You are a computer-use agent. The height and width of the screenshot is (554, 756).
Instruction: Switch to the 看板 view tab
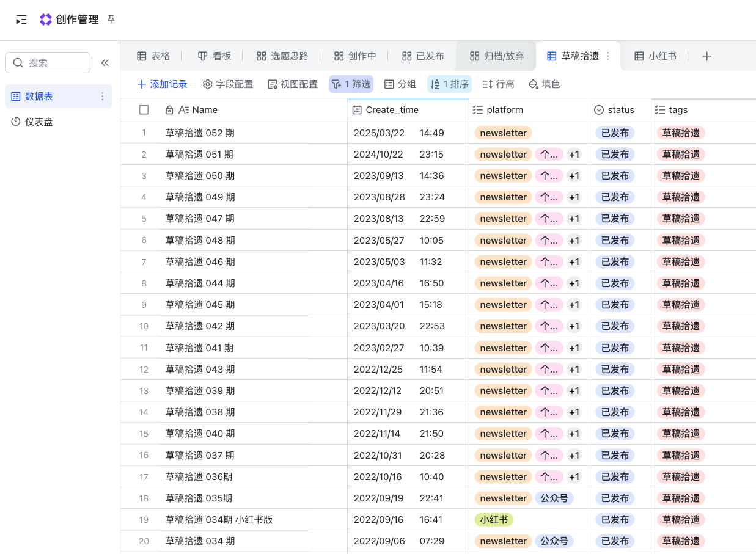215,56
